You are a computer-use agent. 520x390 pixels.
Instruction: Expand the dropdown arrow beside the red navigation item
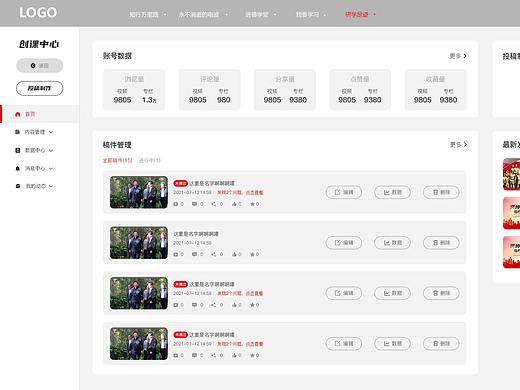[x=375, y=14]
